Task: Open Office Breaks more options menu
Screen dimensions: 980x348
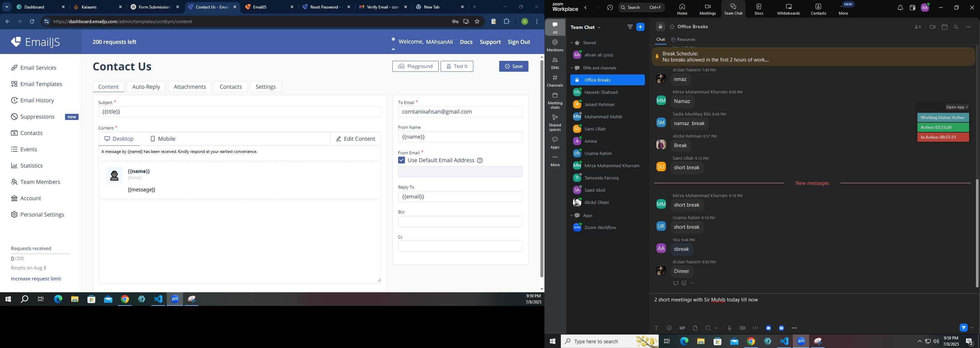Action: click(x=968, y=27)
